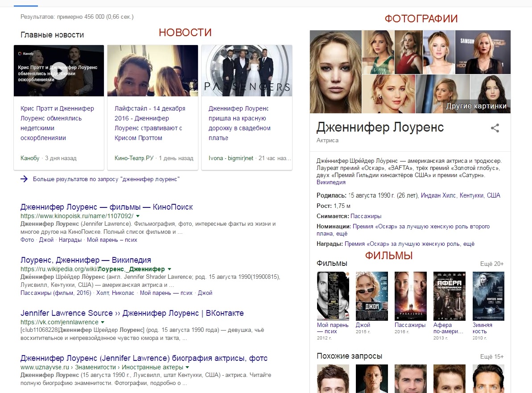Click the share icon beside Дженнифер Лоуренс
Screen dimensions: 532x393
[x=495, y=128]
